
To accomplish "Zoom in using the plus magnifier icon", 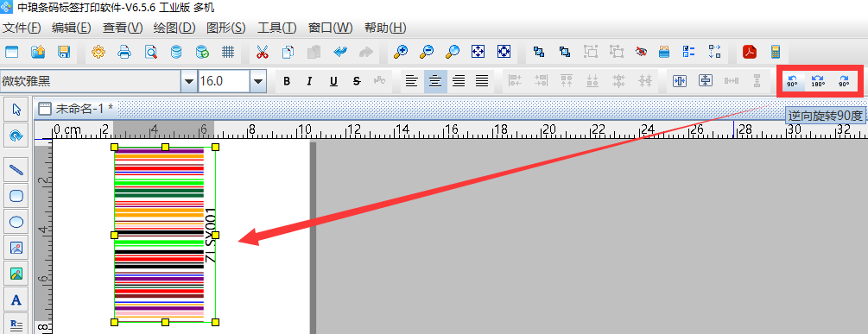I will point(400,53).
